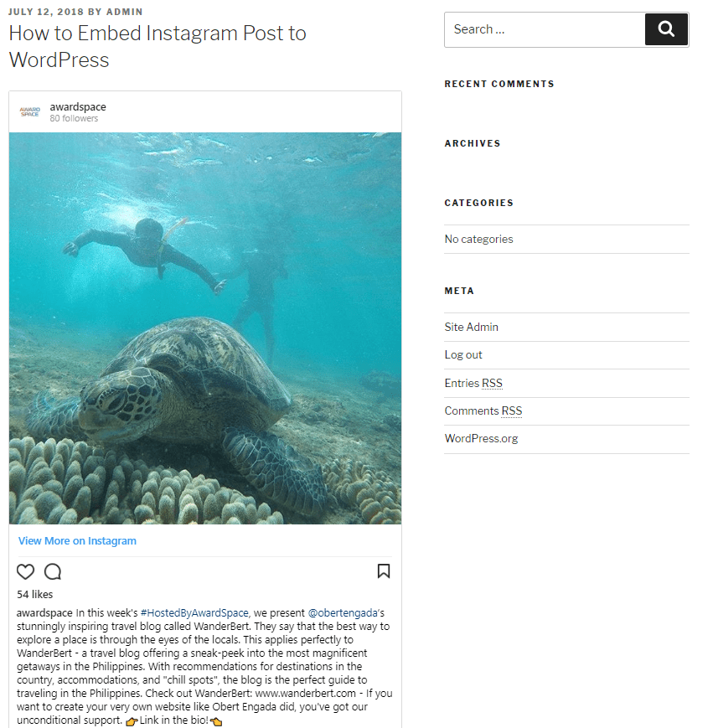Like the post via the heart icon
The image size is (713, 728).
(25, 571)
